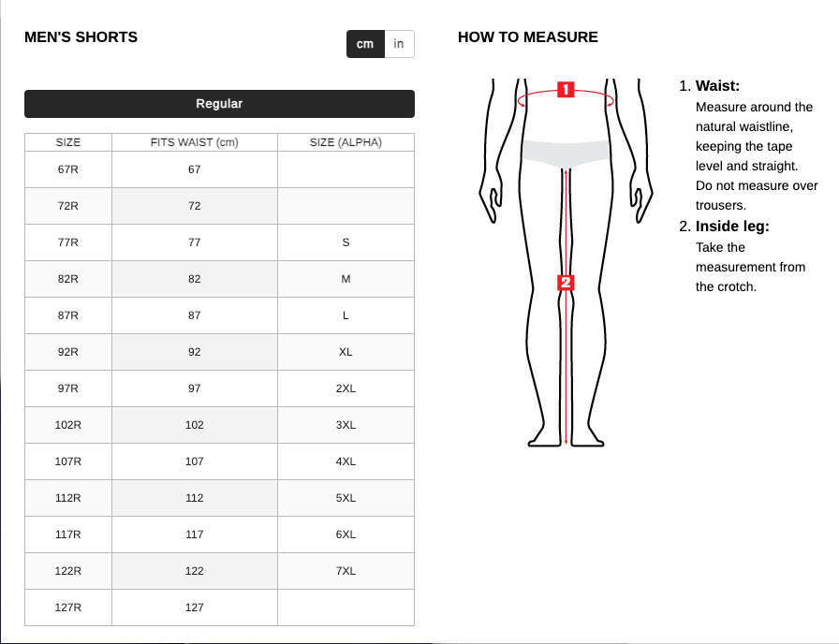Select the 82R size cell
Viewport: 839px width, 644px height.
68,279
